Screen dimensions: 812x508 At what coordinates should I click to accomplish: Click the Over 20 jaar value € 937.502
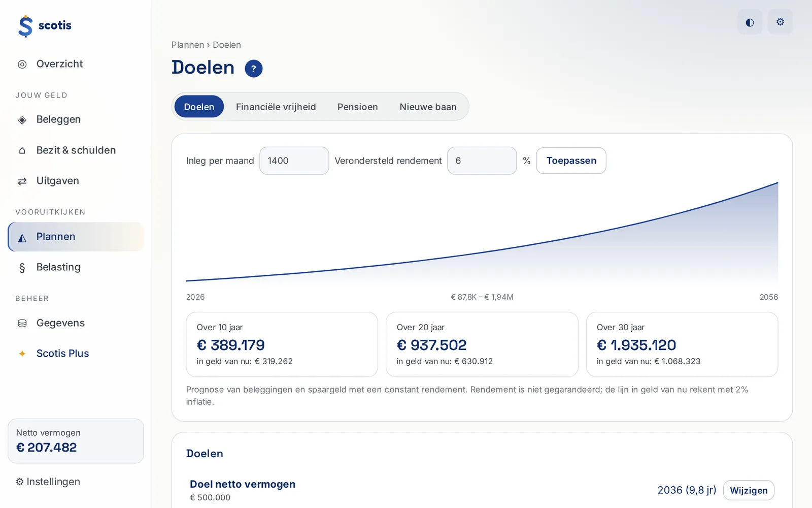[x=431, y=345]
